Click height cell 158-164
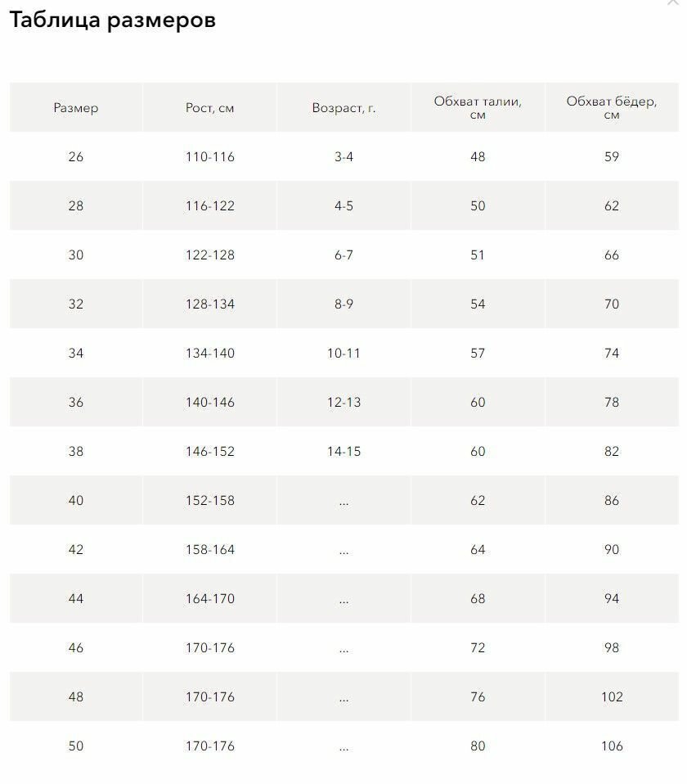The width and height of the screenshot is (687, 784). pyautogui.click(x=210, y=549)
